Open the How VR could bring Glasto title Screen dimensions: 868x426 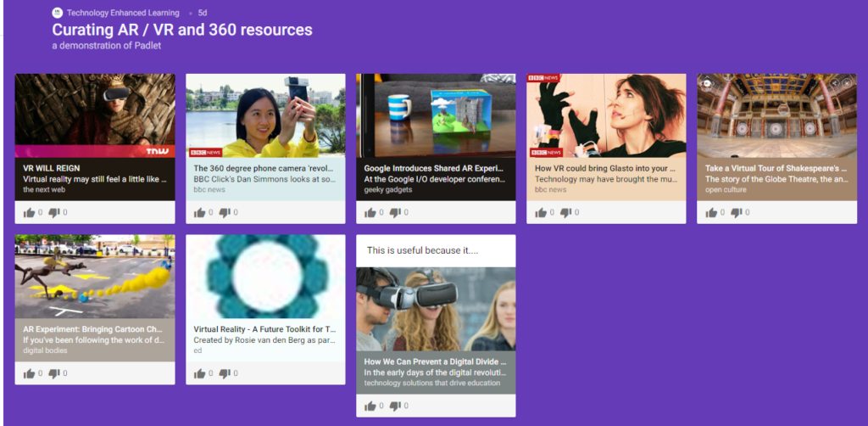(x=606, y=168)
